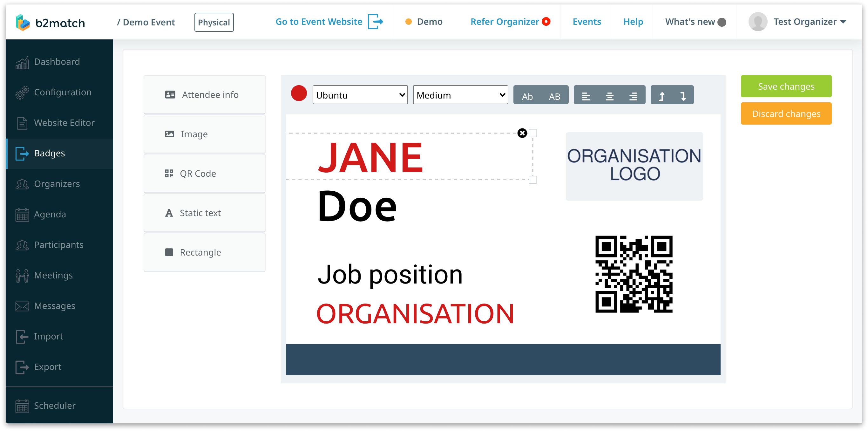The height and width of the screenshot is (431, 868).
Task: Bring element forward with up arrow
Action: (662, 96)
